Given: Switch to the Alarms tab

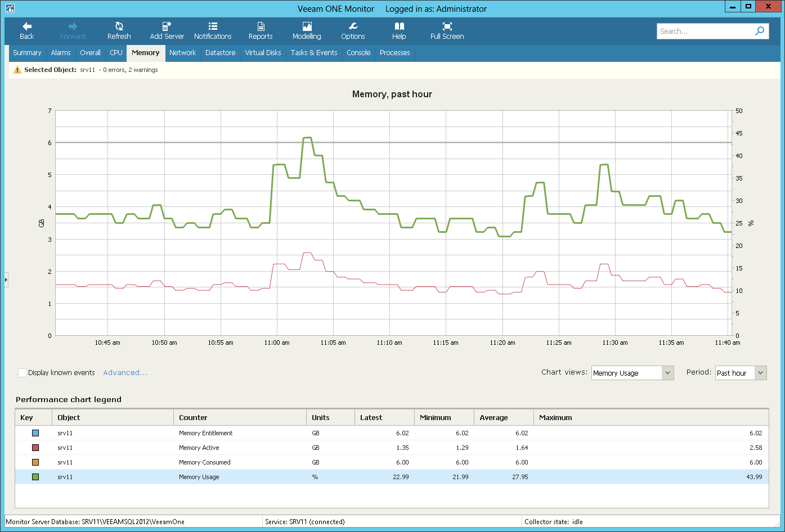Looking at the screenshot, I should [x=61, y=53].
